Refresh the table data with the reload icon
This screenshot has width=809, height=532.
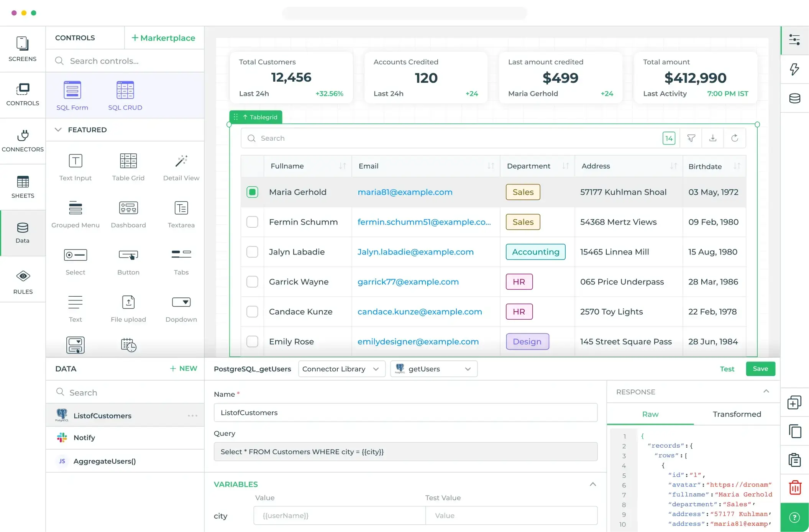(735, 138)
